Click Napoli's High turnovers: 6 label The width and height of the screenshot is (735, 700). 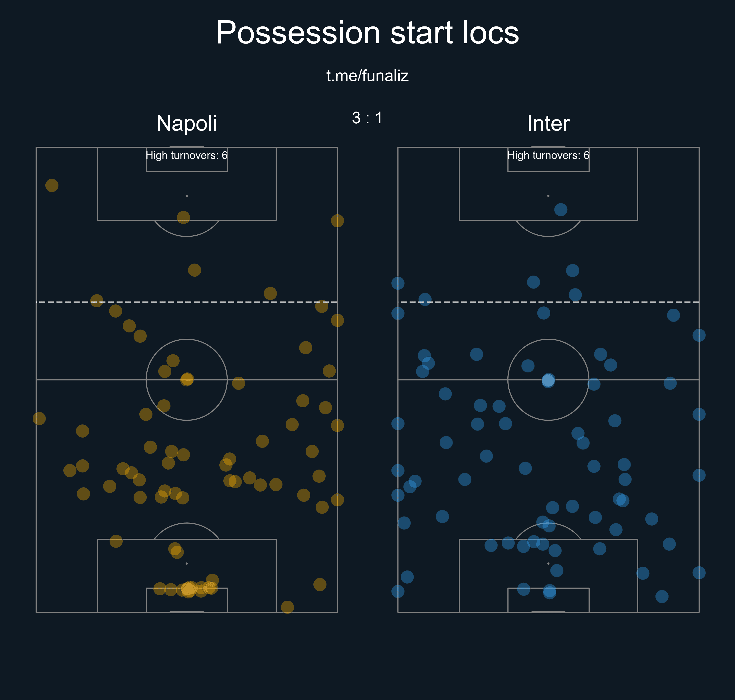pyautogui.click(x=186, y=155)
